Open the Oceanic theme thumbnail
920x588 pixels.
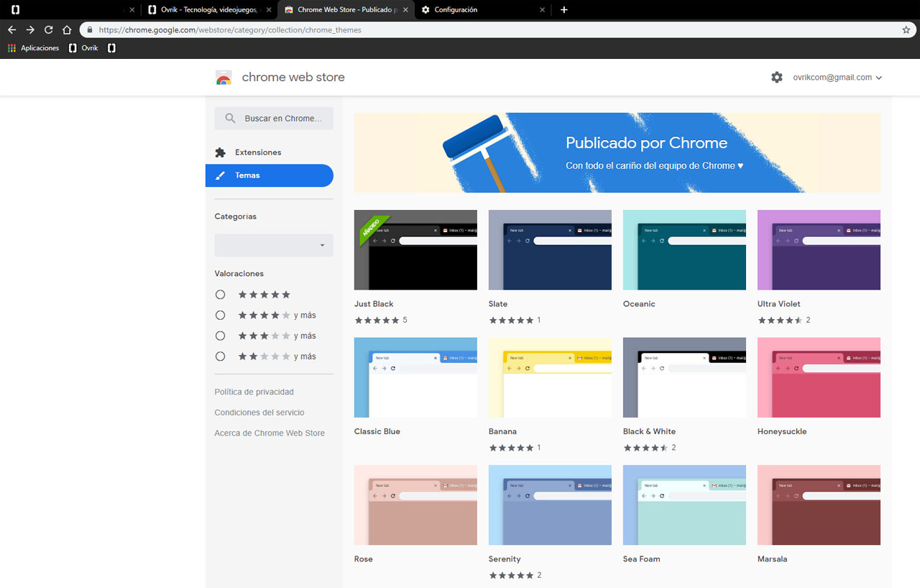pos(684,250)
